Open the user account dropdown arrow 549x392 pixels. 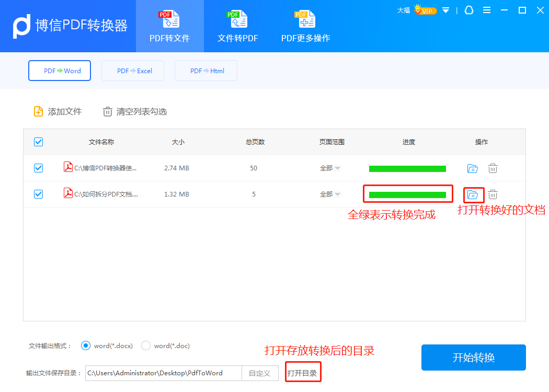[445, 10]
